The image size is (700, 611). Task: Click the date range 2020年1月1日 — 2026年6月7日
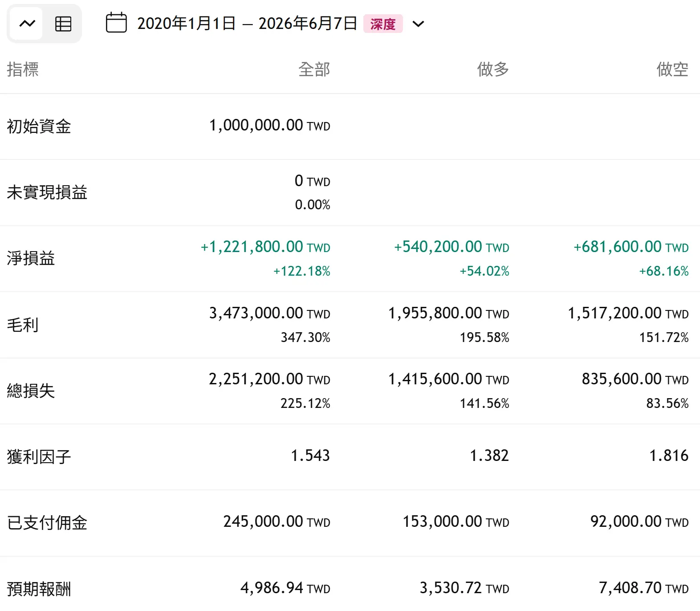click(247, 24)
